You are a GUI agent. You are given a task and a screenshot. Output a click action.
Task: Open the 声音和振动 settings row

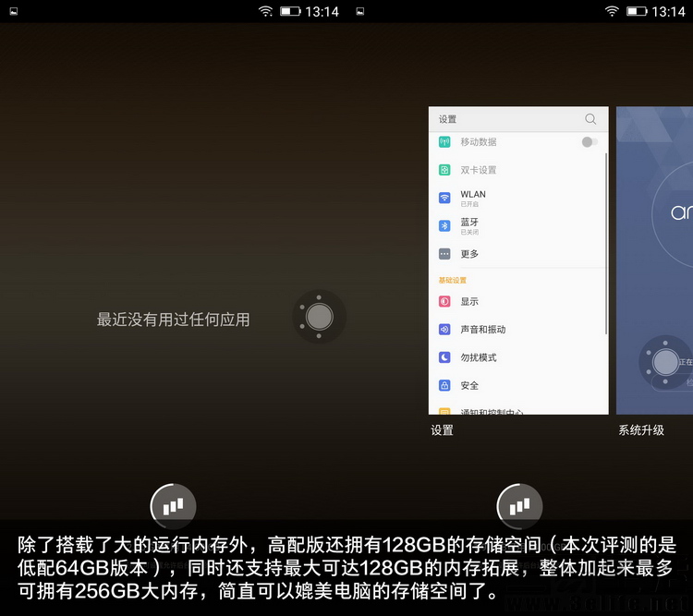[x=518, y=329]
